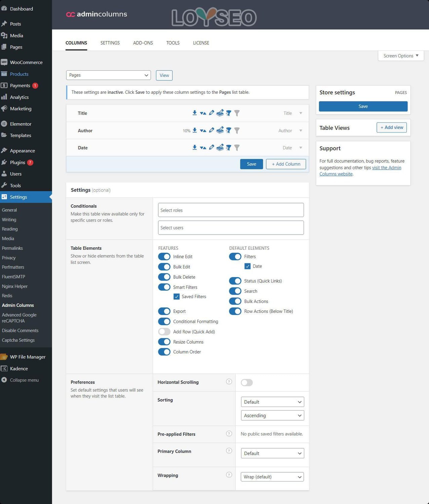Image resolution: width=429 pixels, height=504 pixels.
Task: Click the sort icon in the Author row
Action: tap(203, 131)
